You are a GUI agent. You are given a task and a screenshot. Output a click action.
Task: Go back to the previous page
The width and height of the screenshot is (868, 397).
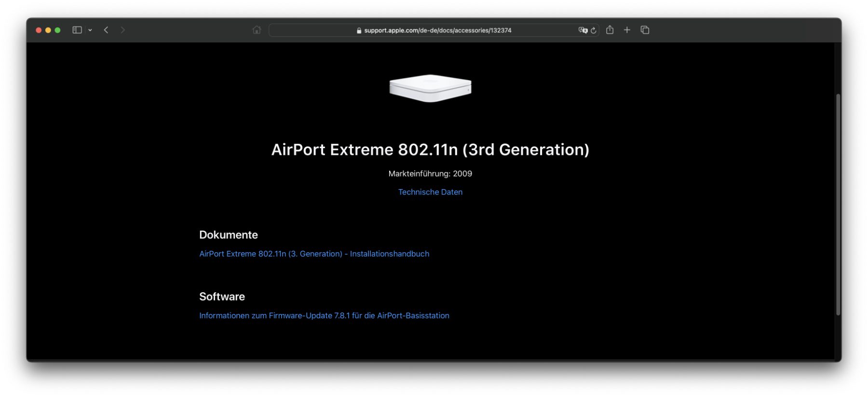(x=106, y=30)
